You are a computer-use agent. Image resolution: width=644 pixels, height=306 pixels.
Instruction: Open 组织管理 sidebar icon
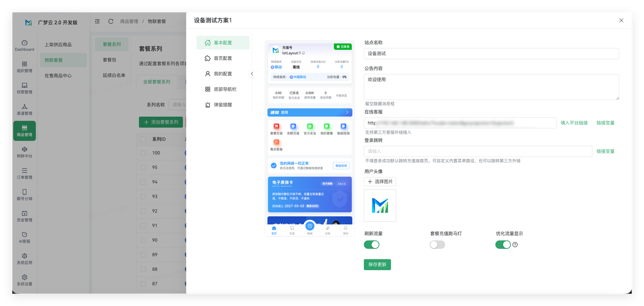pyautogui.click(x=24, y=67)
